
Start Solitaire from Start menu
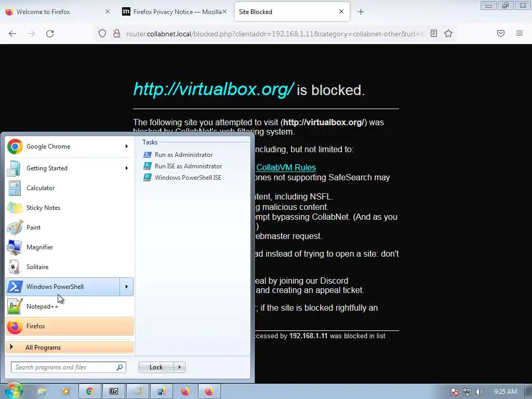pos(70,267)
